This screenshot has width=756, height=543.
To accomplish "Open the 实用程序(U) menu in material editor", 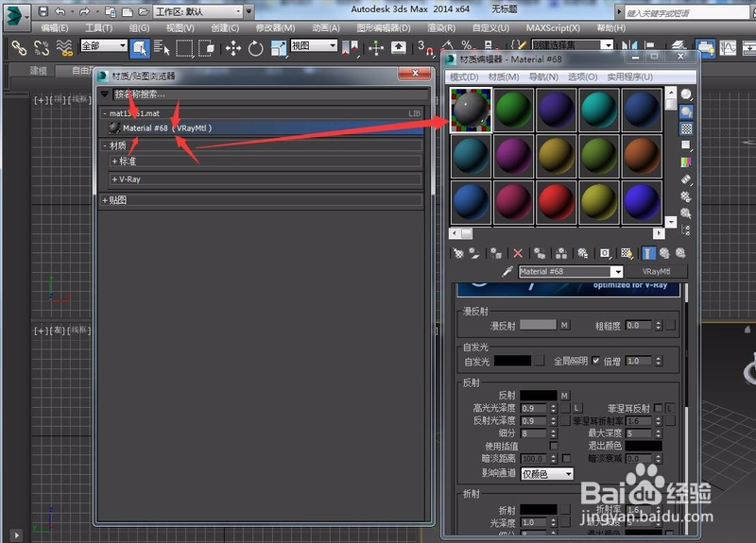I will click(629, 77).
